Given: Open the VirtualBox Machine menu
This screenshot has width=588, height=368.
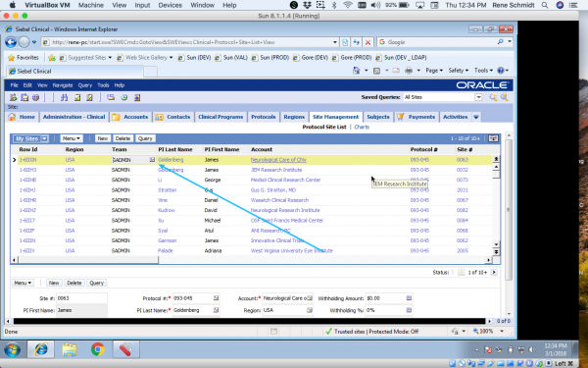Looking at the screenshot, I should pyautogui.click(x=91, y=5).
